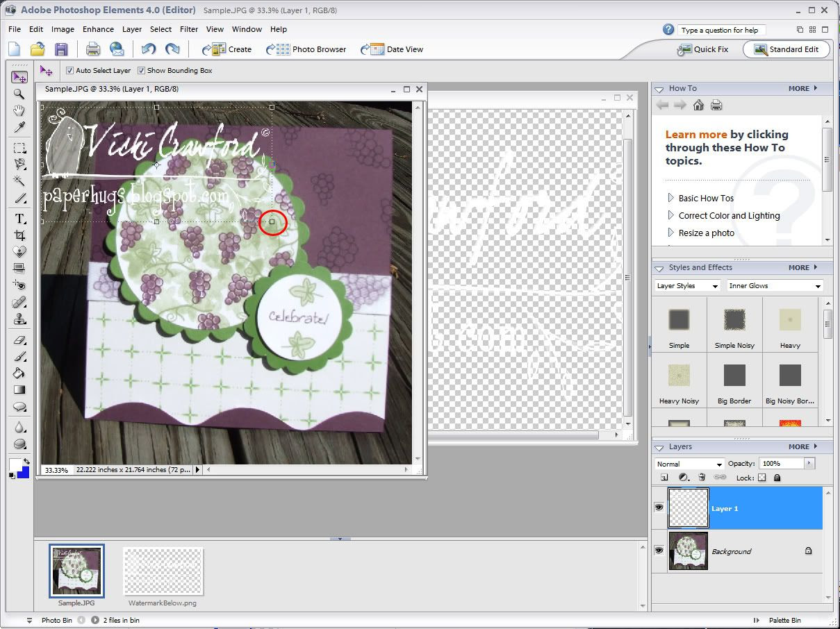Select the Gradient tool
The width and height of the screenshot is (840, 629).
tap(19, 390)
